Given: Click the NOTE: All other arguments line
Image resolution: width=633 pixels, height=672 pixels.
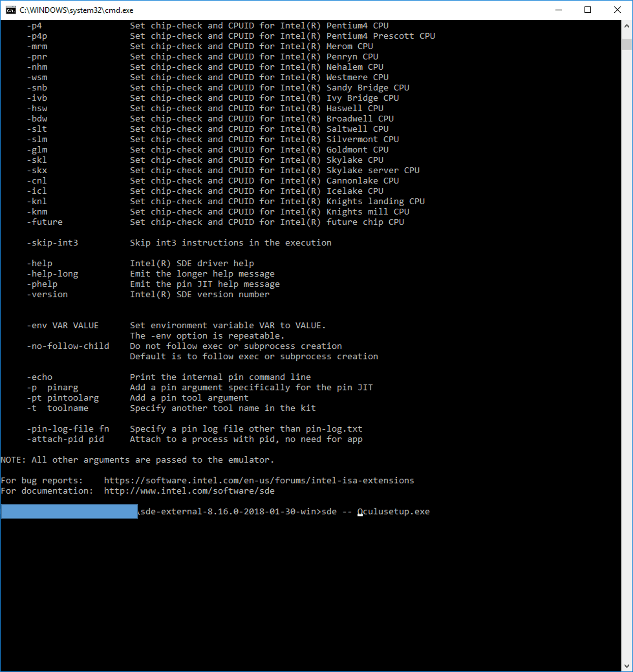Looking at the screenshot, I should 138,460.
